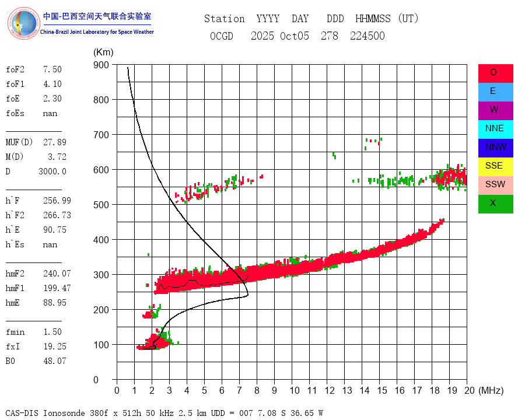Click the day-of-year value 278
Screen dimensions: 525x420
330,36
